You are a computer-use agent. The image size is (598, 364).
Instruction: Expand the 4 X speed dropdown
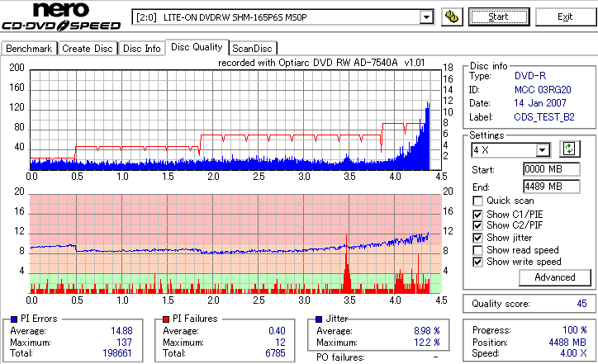tap(542, 149)
